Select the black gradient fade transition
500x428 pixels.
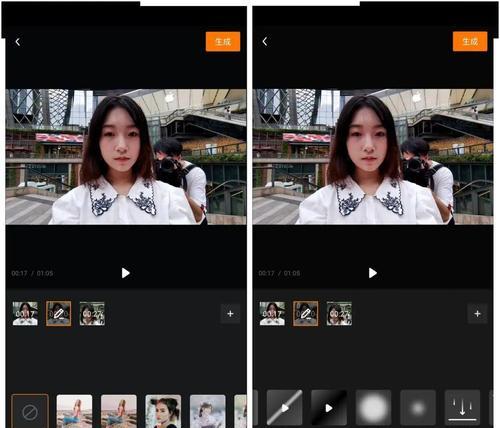(x=329, y=407)
